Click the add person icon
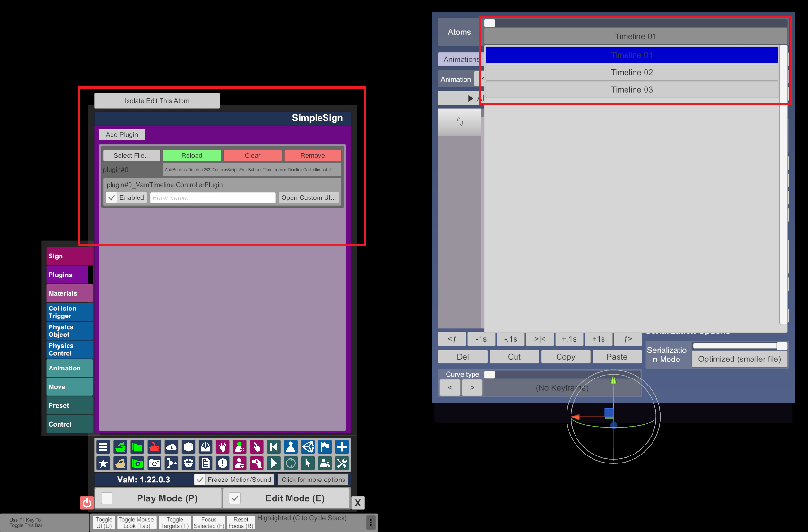Viewport: 808px width, 532px height. pyautogui.click(x=240, y=447)
